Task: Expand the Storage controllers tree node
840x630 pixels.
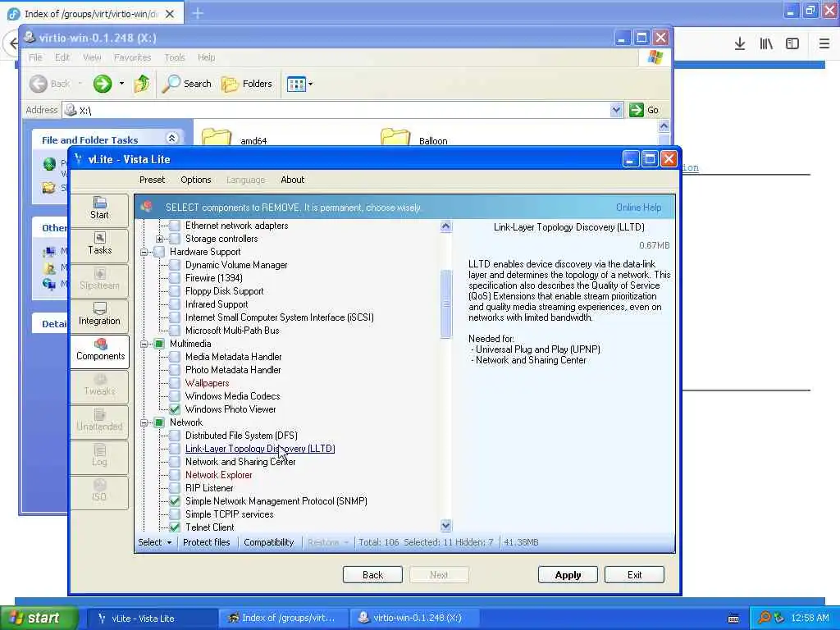Action: pyautogui.click(x=160, y=239)
